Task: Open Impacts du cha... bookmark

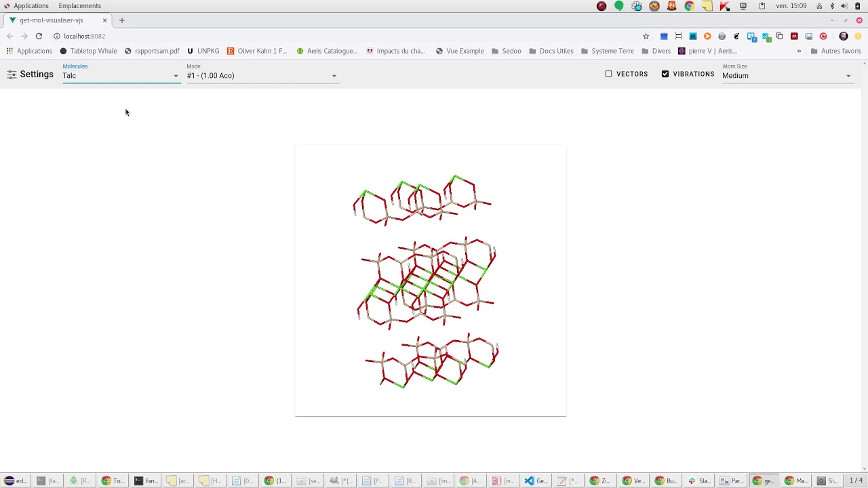Action: point(396,51)
